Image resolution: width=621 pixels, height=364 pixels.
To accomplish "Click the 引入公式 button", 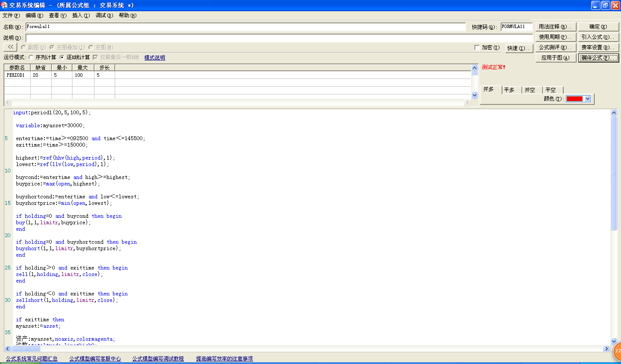I will [x=598, y=37].
